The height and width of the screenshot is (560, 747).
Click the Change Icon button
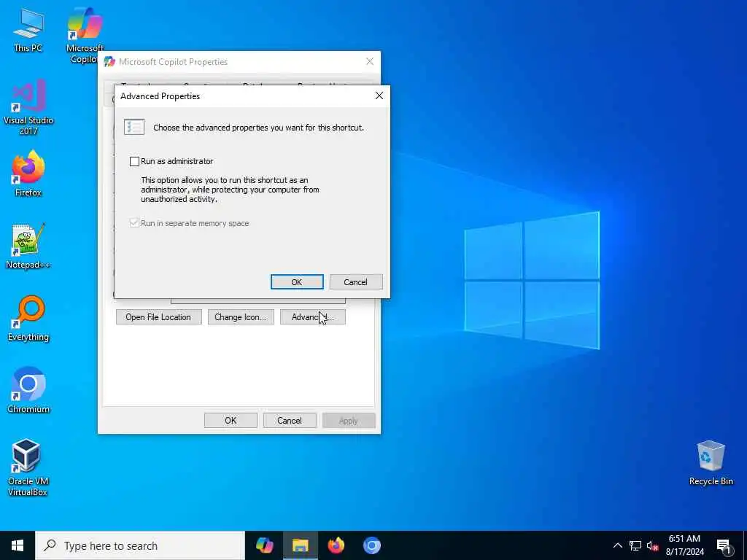[241, 317]
